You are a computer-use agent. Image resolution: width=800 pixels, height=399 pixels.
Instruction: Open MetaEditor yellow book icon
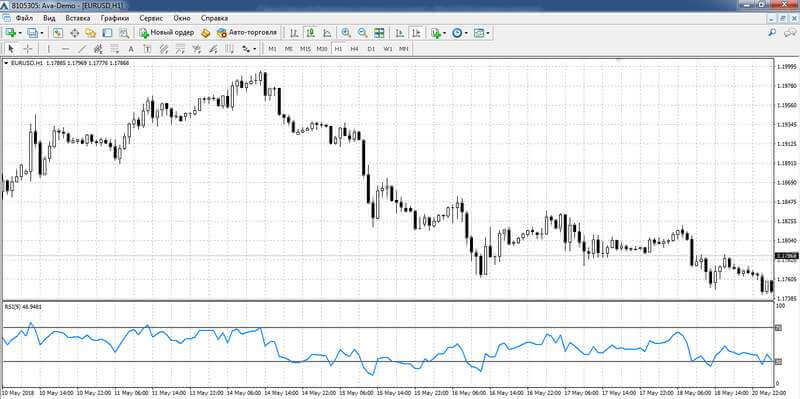click(206, 33)
